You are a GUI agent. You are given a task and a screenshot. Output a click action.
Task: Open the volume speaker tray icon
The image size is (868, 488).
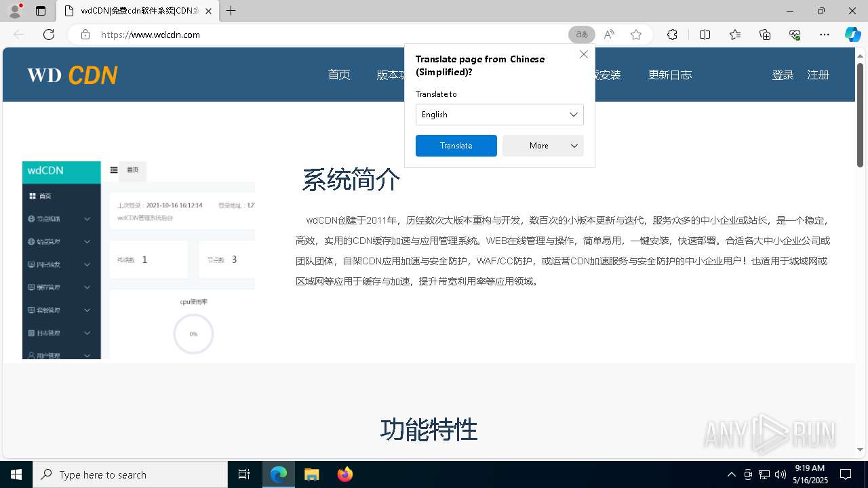780,474
